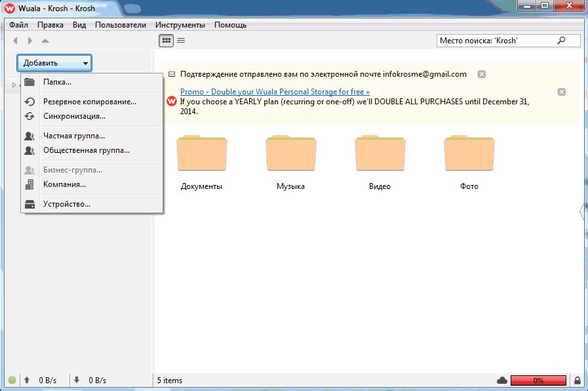Go up one folder level
The image size is (588, 391).
point(45,41)
